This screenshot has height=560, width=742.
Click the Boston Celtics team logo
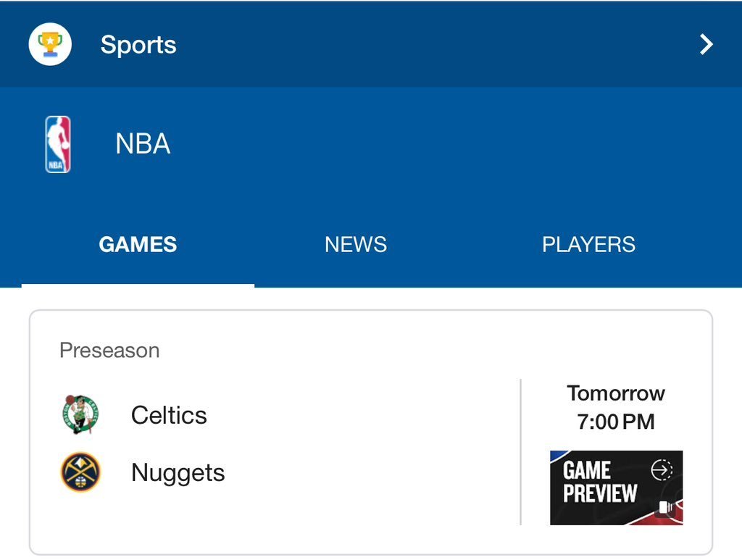tap(80, 414)
